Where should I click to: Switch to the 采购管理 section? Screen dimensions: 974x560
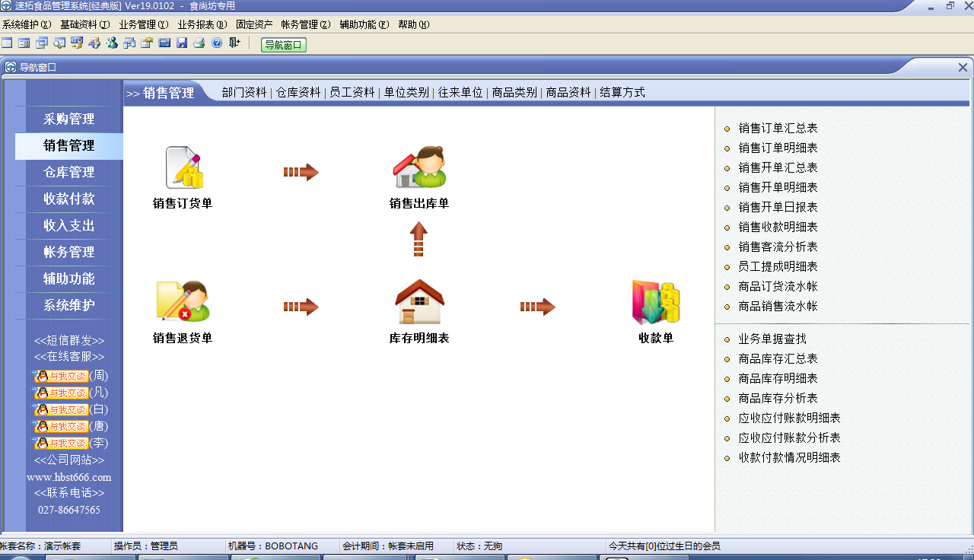tap(68, 119)
